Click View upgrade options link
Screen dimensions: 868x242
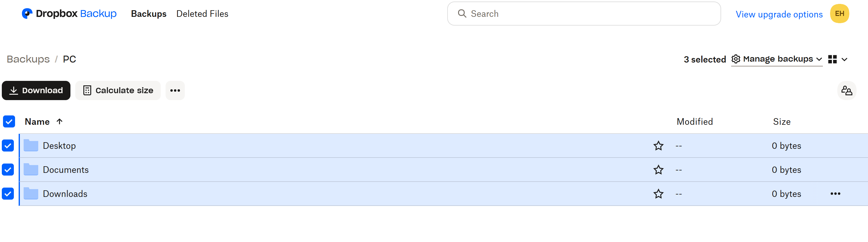(x=779, y=14)
